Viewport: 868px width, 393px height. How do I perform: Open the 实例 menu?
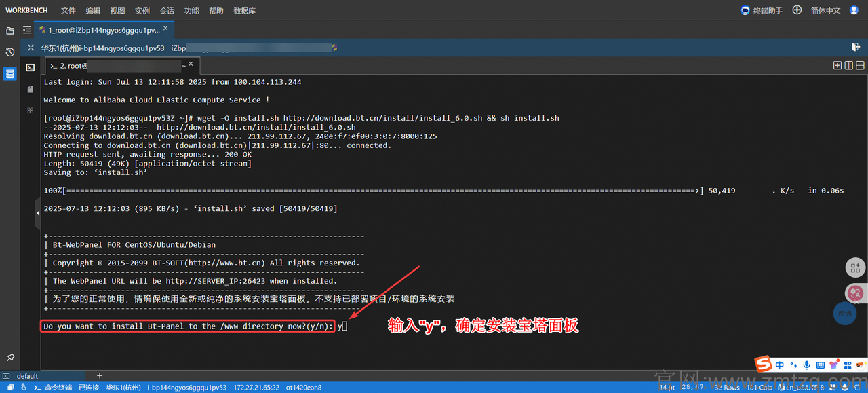(142, 11)
